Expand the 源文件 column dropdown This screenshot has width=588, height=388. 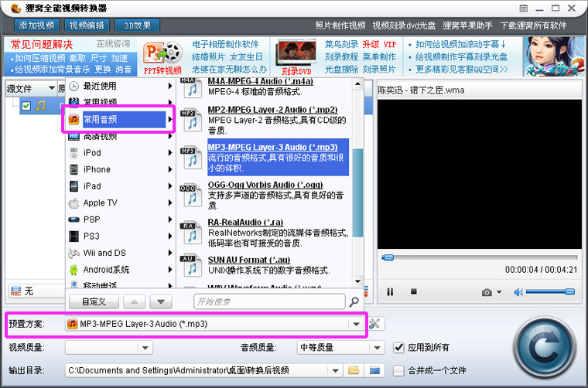pos(52,88)
